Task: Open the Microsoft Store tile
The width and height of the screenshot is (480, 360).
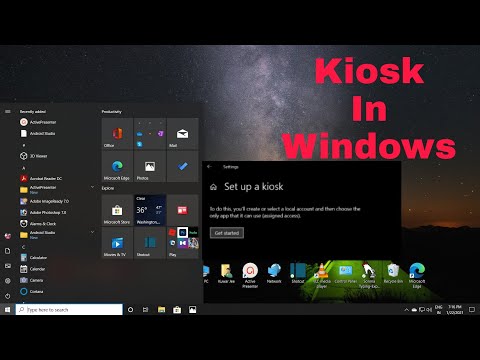Action: pyautogui.click(x=117, y=210)
